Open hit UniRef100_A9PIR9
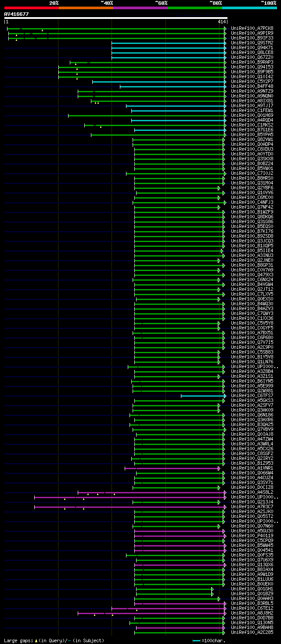This screenshot has width=281, height=644. point(252,33)
